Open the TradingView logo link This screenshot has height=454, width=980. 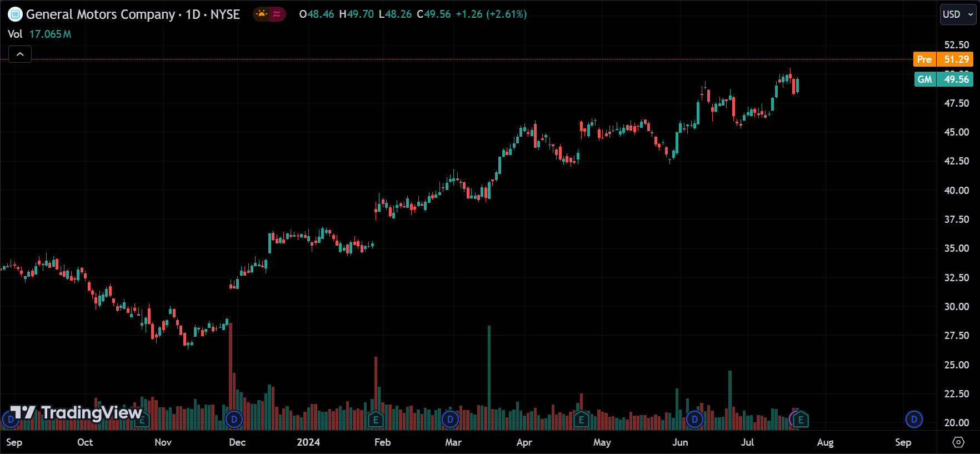point(76,413)
